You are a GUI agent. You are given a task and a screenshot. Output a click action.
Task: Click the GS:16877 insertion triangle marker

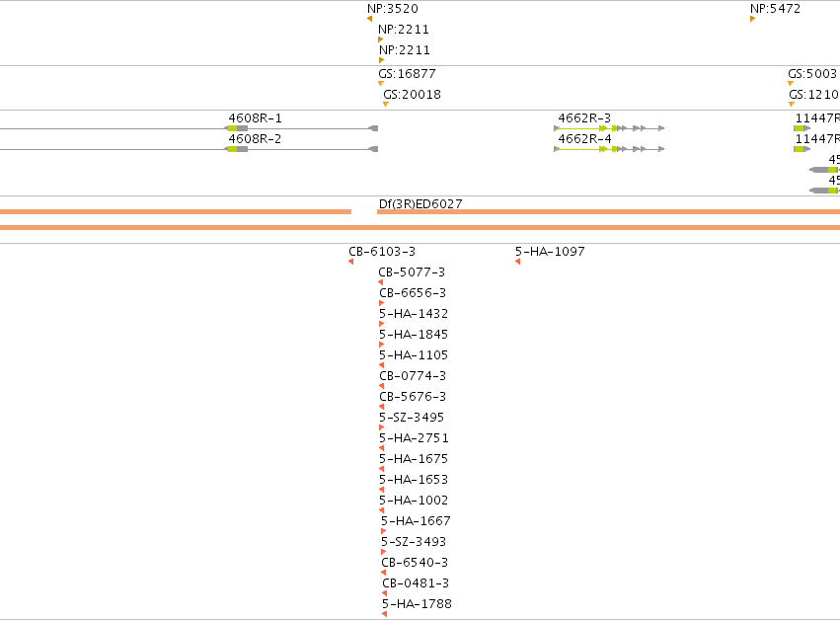(x=381, y=84)
